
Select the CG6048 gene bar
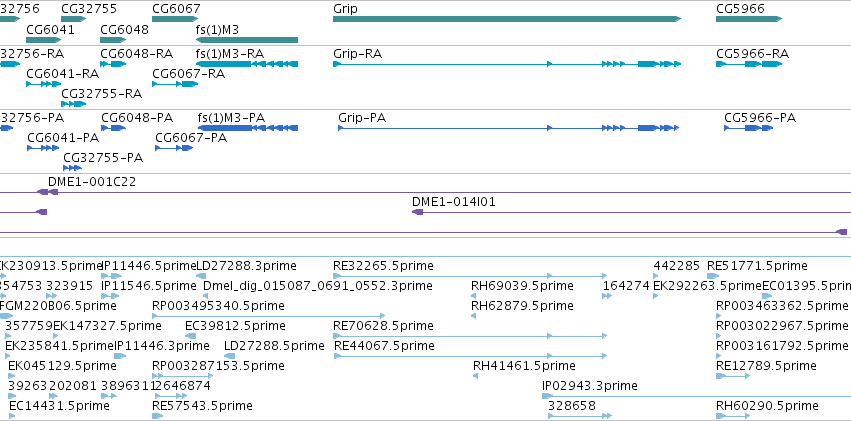coord(113,40)
